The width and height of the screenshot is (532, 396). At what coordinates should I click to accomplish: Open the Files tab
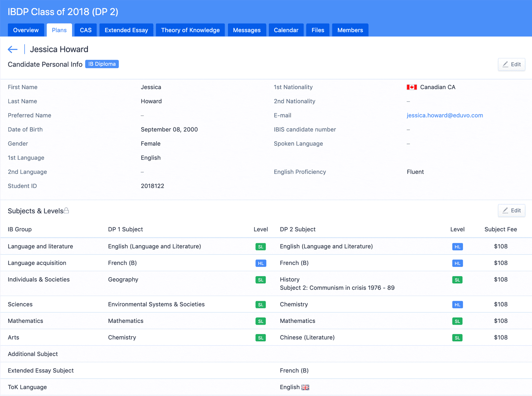[x=318, y=30]
